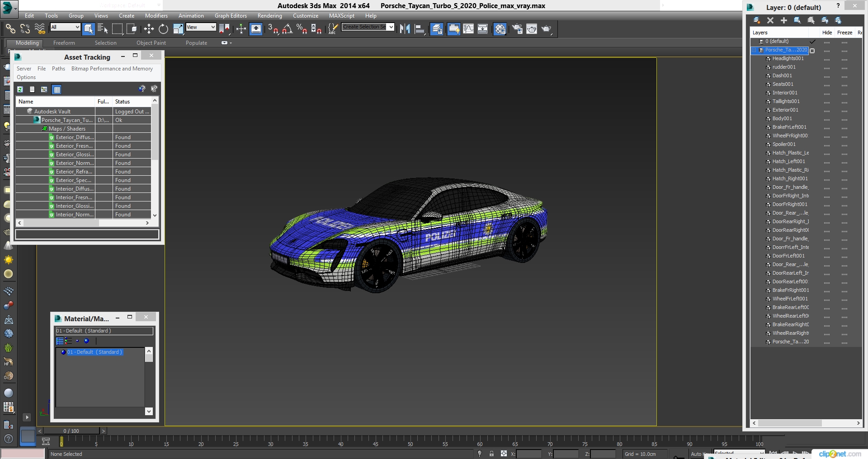Image resolution: width=868 pixels, height=459 pixels.
Task: Activate the Select and Move tool
Action: tap(149, 29)
